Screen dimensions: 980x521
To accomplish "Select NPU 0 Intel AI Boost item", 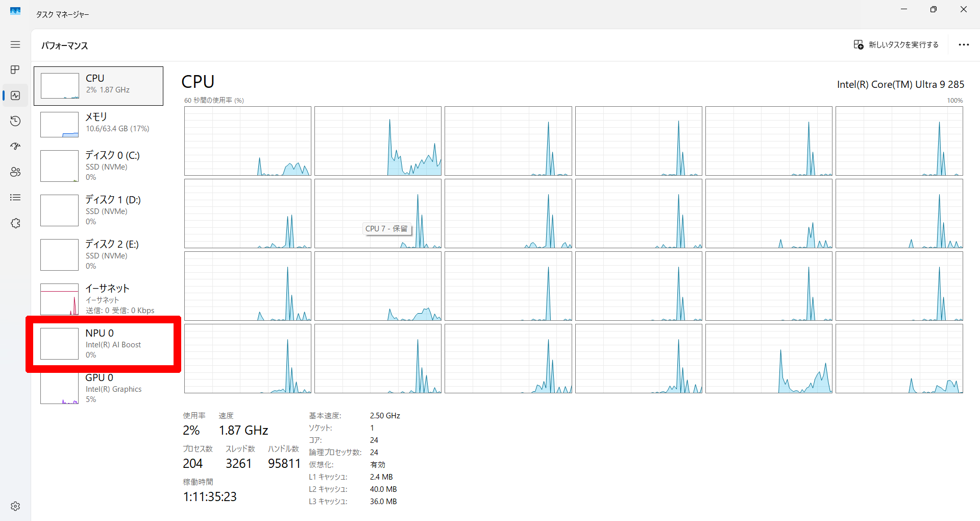I will coord(99,343).
